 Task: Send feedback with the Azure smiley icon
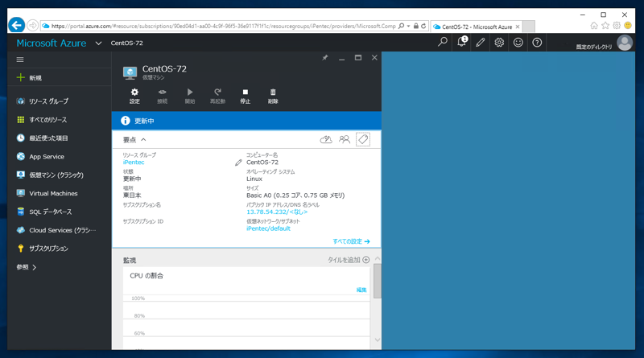point(518,43)
